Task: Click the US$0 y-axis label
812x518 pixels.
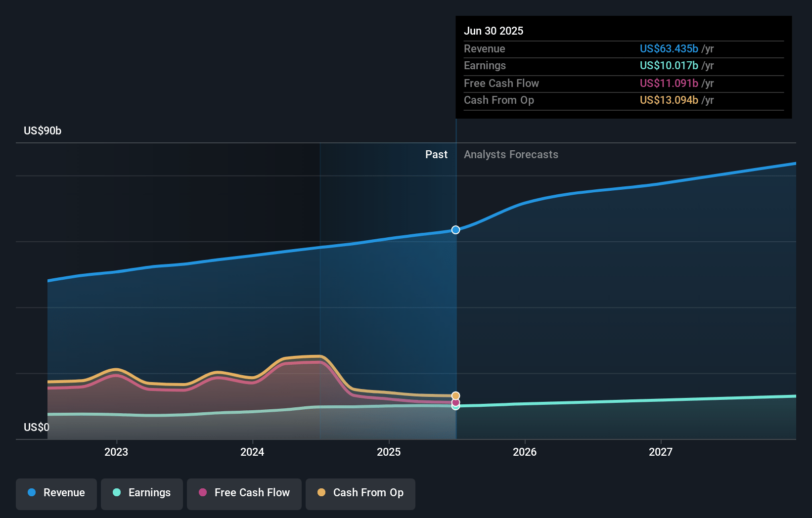Action: (x=37, y=427)
